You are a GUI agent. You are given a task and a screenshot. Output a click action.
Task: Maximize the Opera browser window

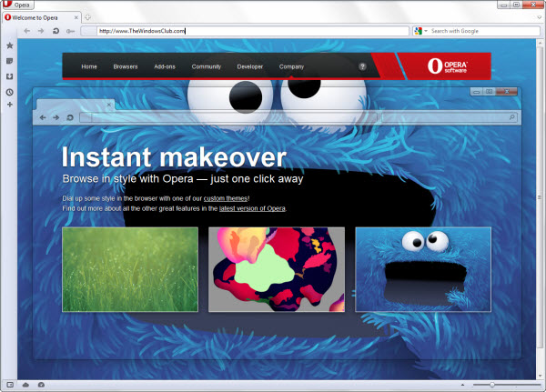[516, 5]
